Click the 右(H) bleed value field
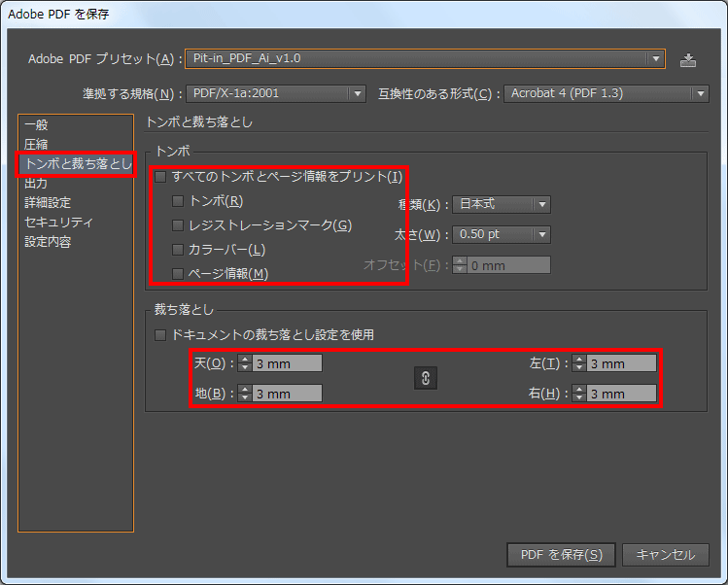This screenshot has height=585, width=728. pos(620,394)
